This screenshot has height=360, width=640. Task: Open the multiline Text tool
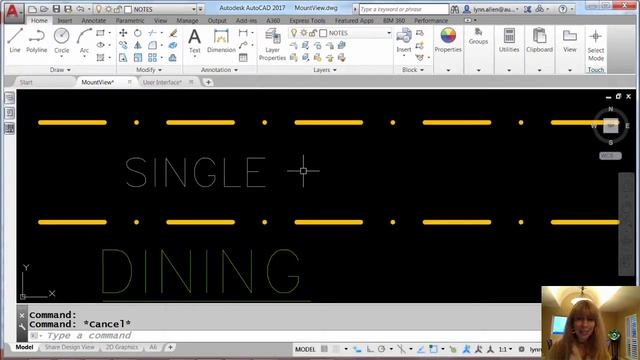[x=195, y=40]
